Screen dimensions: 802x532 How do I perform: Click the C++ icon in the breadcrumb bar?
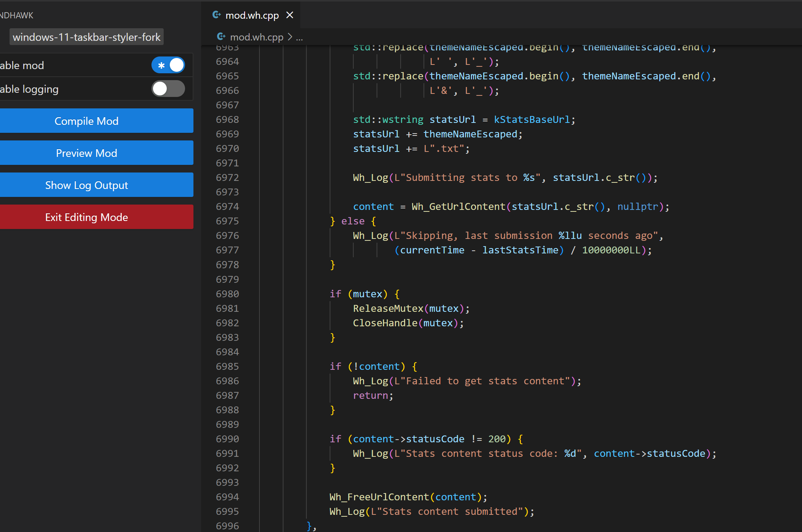(x=221, y=37)
